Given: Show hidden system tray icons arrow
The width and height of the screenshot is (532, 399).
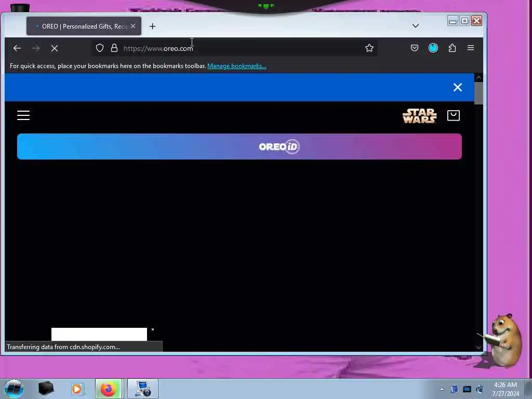Looking at the screenshot, I should tap(442, 389).
